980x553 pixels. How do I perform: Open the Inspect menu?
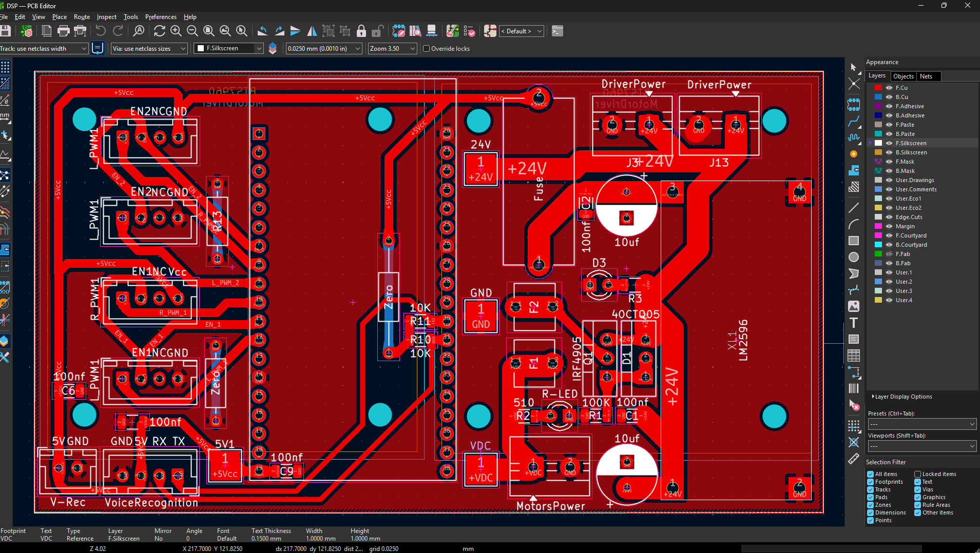tap(106, 17)
